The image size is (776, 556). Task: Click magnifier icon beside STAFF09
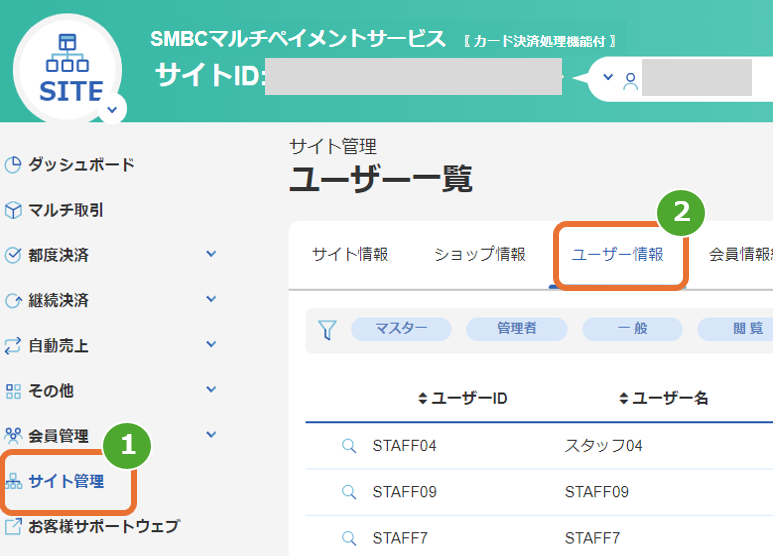point(349,492)
